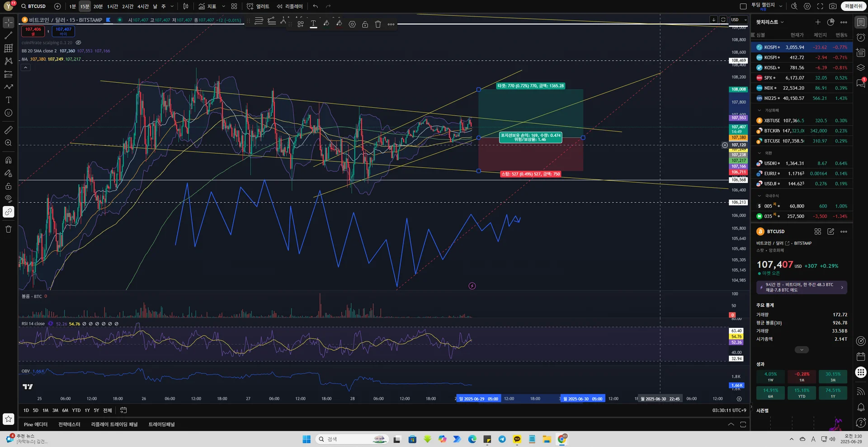The image size is (868, 447).
Task: Open the object tree layers panel
Action: [x=861, y=67]
